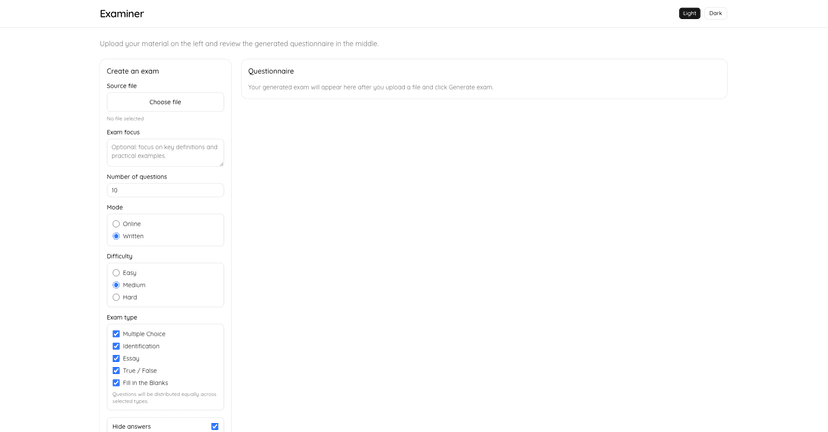Toggle Fill in the Blanks checkbox
The height and width of the screenshot is (432, 828).
coord(116,383)
